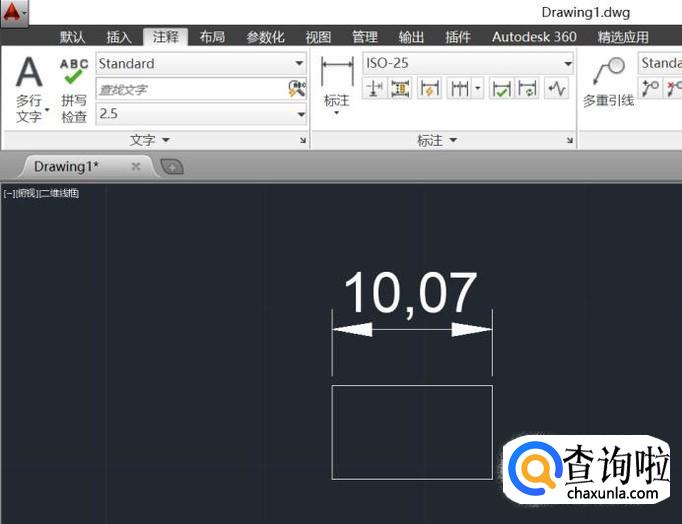Switch to the 布局 ribbon tab
682x524 pixels.
click(212, 37)
